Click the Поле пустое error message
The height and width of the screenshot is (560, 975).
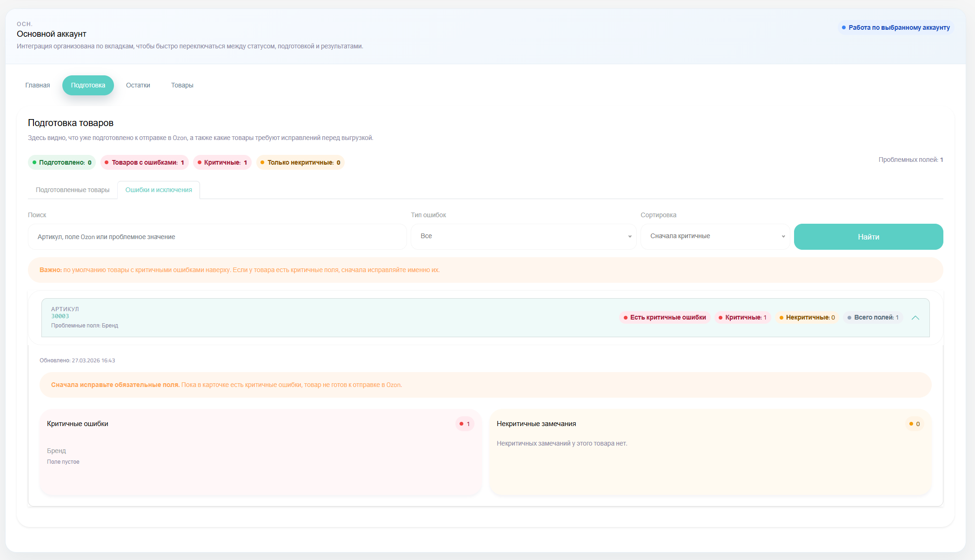click(x=63, y=462)
